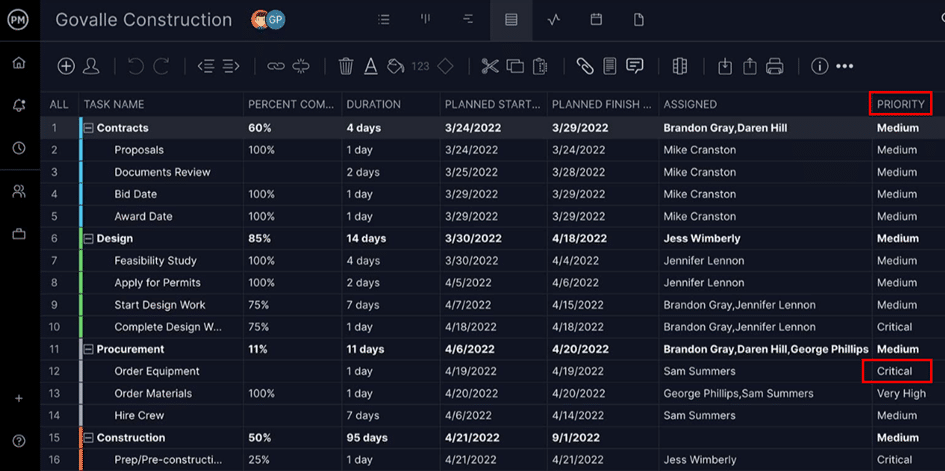
Task: Switch to the calendar view tab
Action: coord(596,19)
